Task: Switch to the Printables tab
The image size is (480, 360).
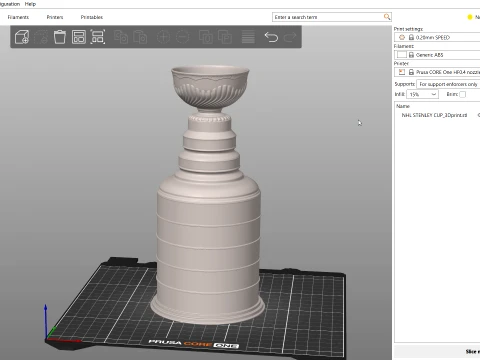Action: [92, 17]
